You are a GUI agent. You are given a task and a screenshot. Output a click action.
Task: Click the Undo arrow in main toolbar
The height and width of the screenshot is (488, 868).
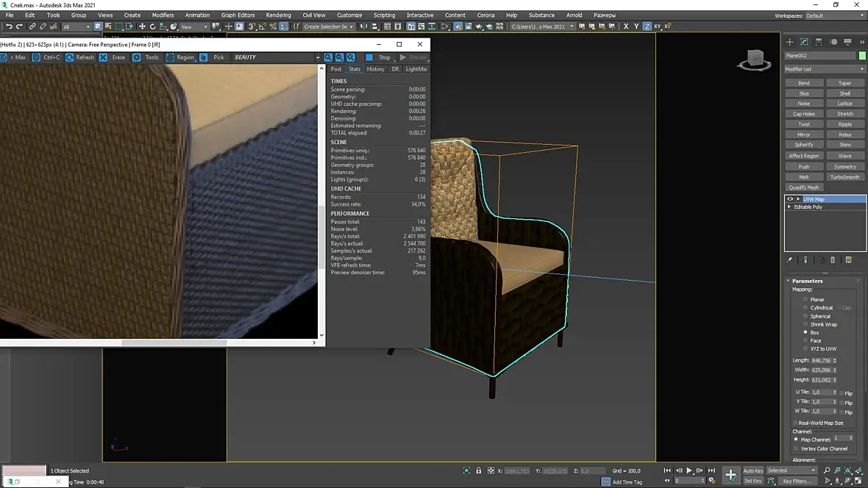pos(8,26)
